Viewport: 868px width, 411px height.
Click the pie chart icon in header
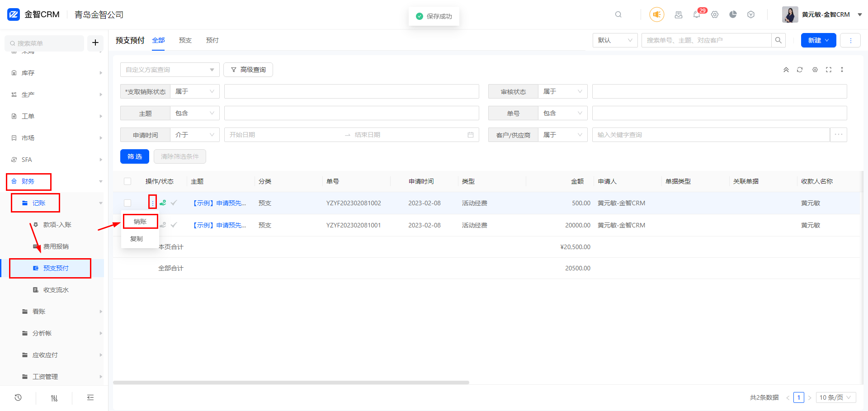tap(733, 14)
